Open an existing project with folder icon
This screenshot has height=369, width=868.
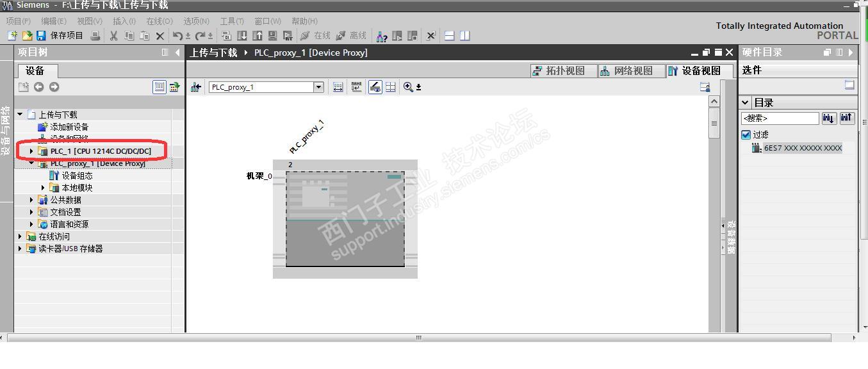click(x=27, y=36)
